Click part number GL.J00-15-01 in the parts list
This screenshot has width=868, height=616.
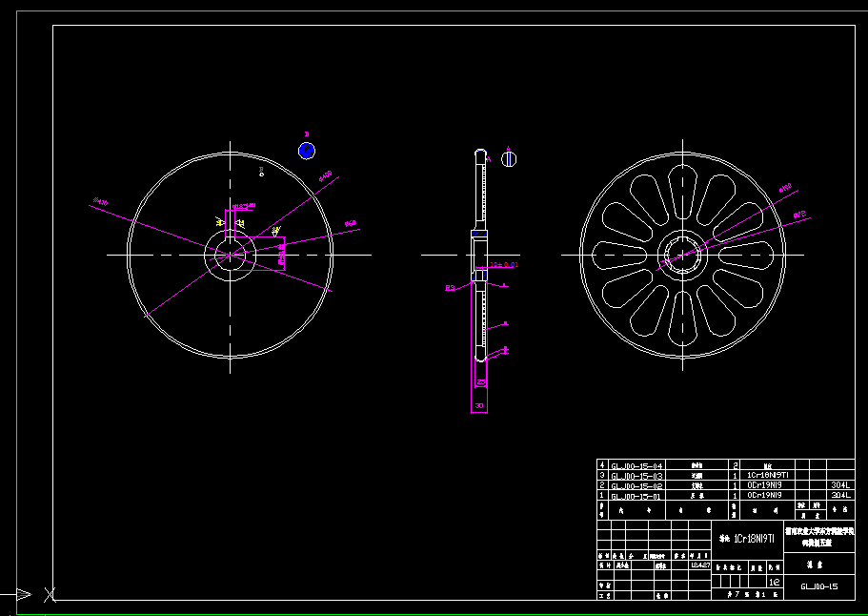(x=636, y=496)
